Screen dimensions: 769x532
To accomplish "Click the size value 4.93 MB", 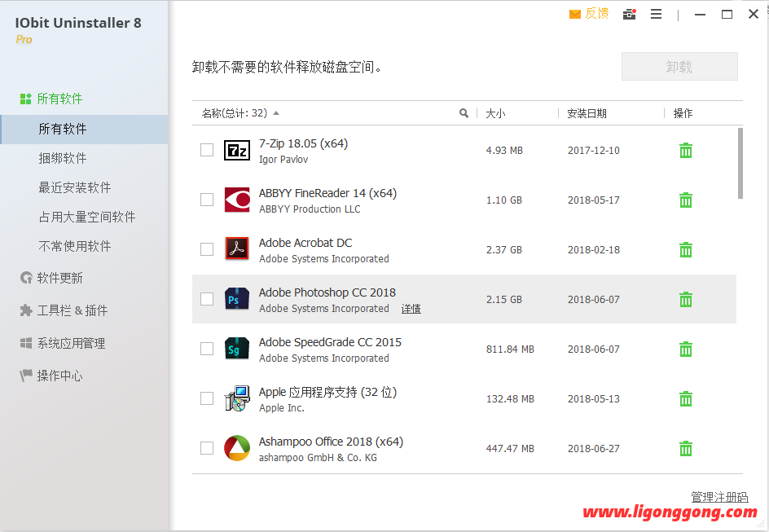I will pyautogui.click(x=504, y=151).
